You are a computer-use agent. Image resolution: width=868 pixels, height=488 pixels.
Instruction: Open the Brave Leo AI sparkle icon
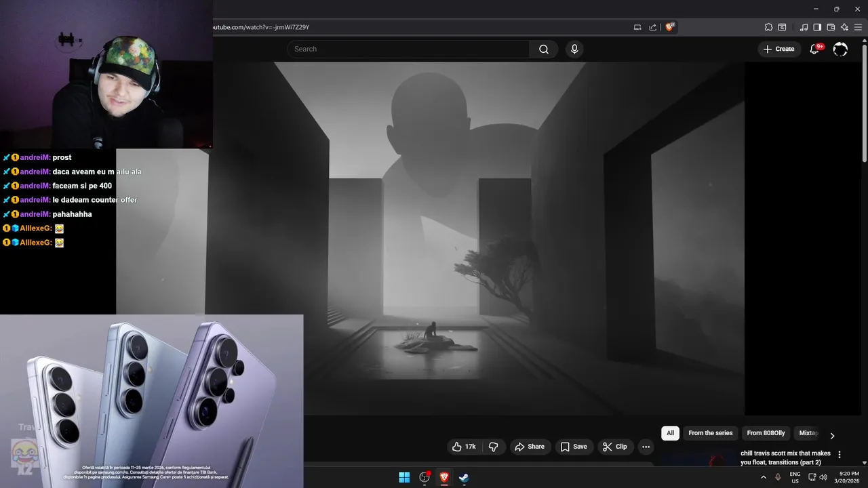844,27
